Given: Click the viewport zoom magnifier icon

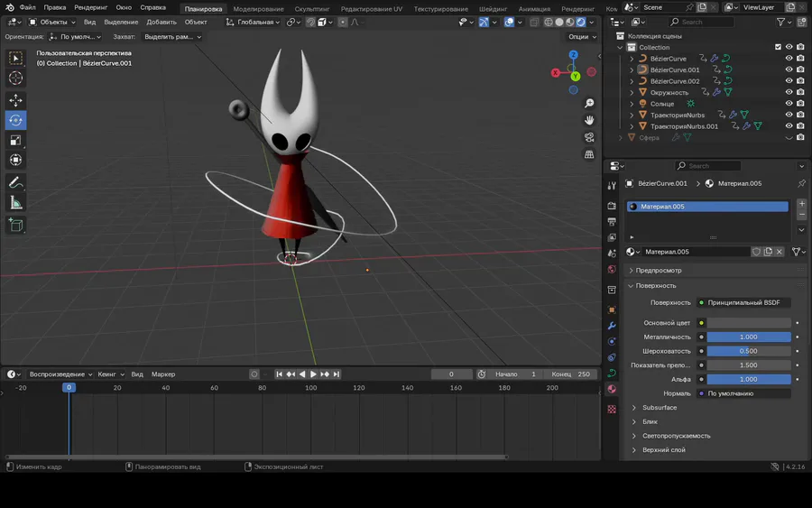Looking at the screenshot, I should (589, 104).
